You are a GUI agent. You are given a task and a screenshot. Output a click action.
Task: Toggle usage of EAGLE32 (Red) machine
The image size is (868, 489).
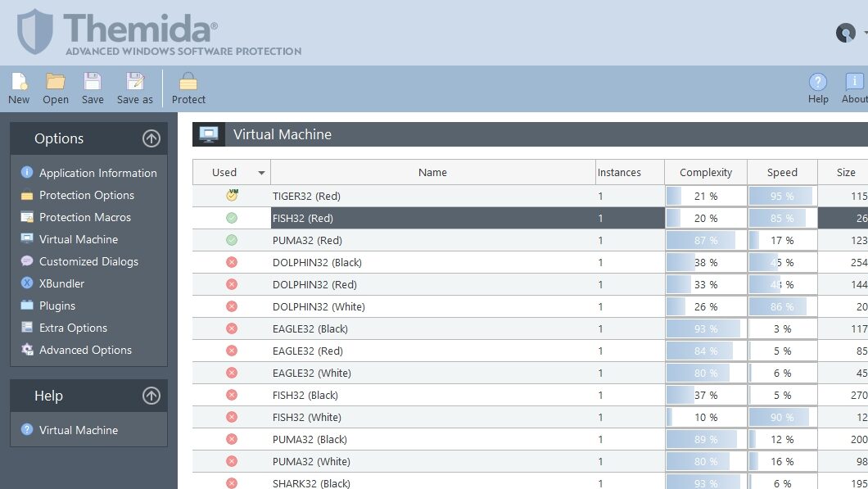[233, 351]
